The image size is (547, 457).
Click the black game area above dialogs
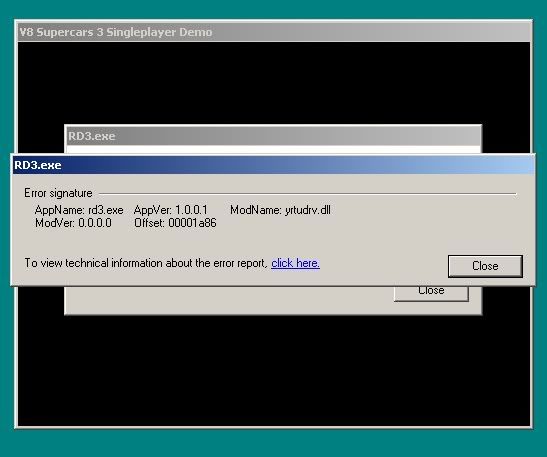coord(274,82)
